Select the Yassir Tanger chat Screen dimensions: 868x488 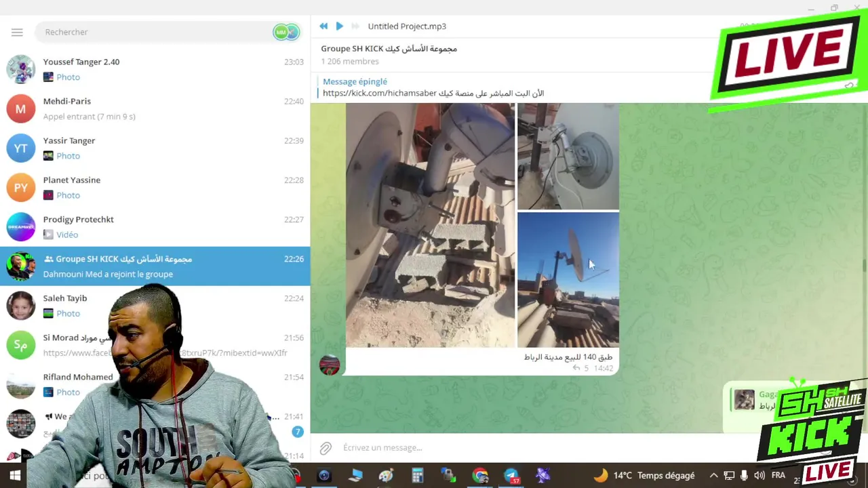pyautogui.click(x=155, y=148)
